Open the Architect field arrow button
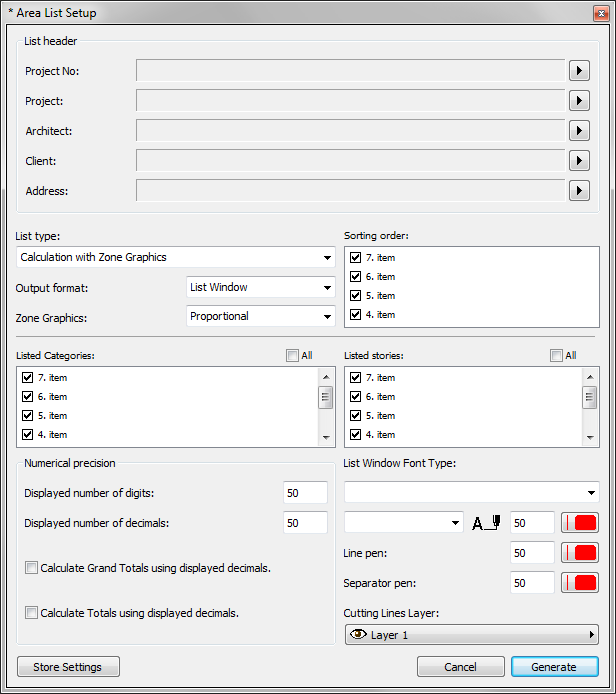The width and height of the screenshot is (616, 694). point(579,130)
